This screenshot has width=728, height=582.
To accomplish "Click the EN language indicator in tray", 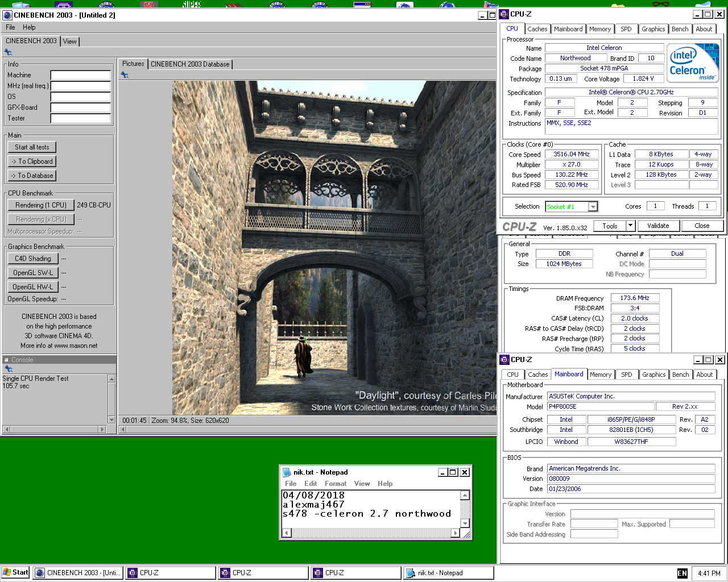I will (x=682, y=573).
